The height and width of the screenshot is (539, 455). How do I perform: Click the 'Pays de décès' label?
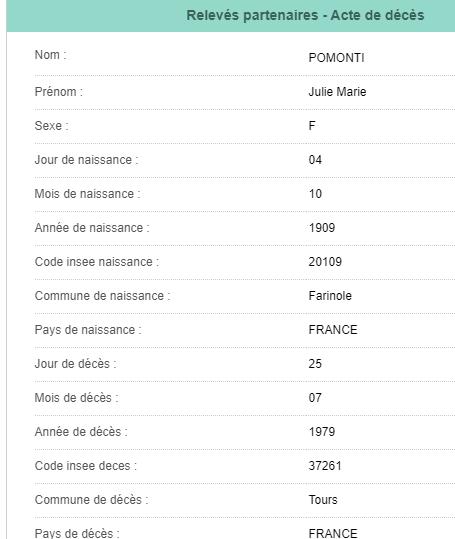[x=77, y=533]
